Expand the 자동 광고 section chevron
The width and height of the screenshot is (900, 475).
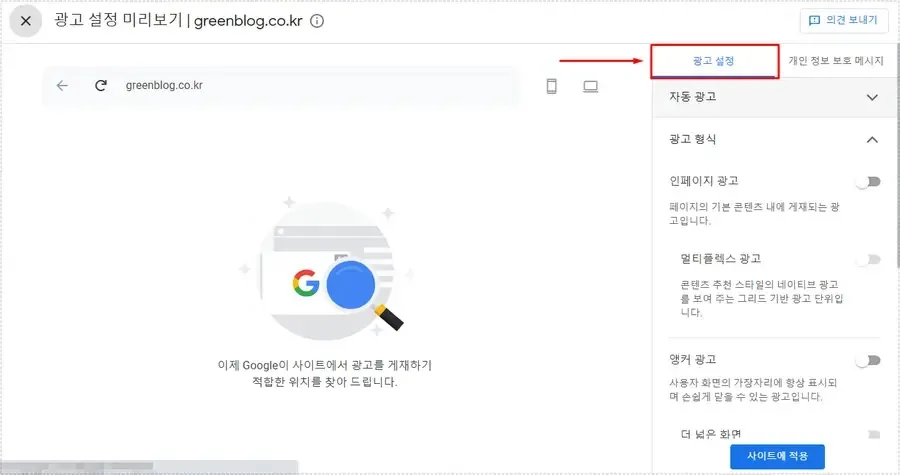(x=872, y=97)
